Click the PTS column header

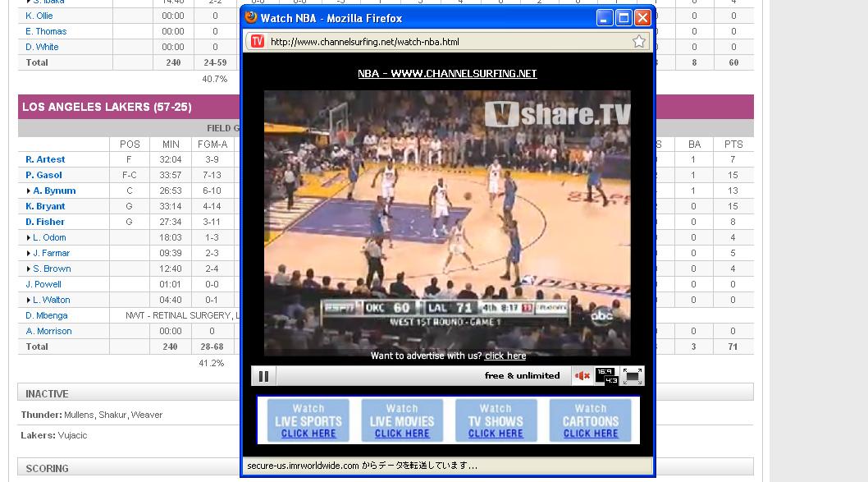pos(733,144)
